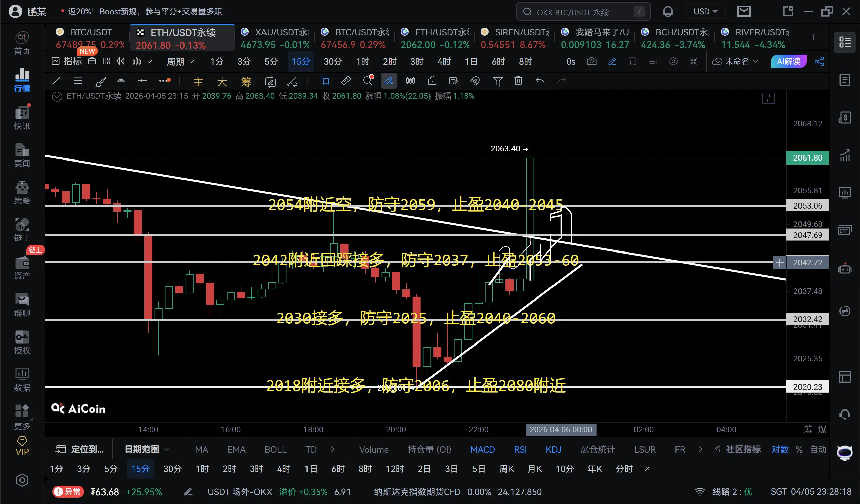Click the screenshot camera icon
Viewport: 860px width, 504px height.
click(x=591, y=62)
